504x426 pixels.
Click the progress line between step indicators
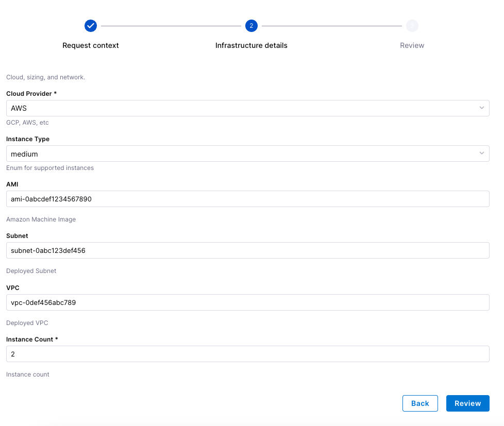(x=170, y=26)
